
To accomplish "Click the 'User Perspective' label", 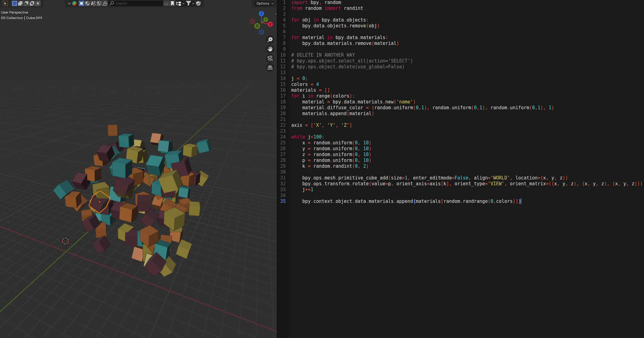I will [x=14, y=12].
